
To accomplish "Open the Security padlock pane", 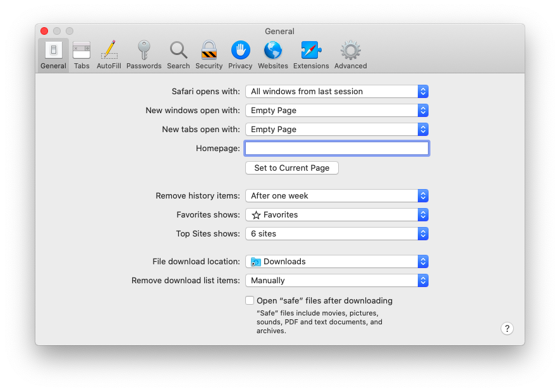I will point(209,55).
